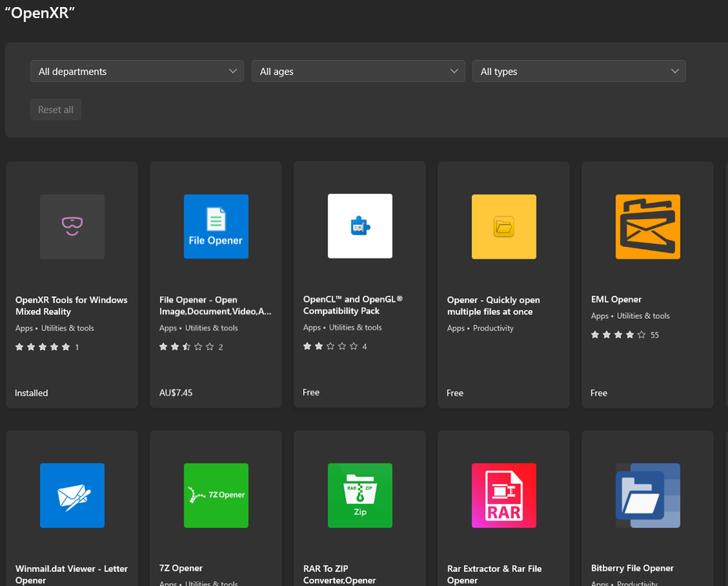Click the Opener - Quickly open multiple files title
This screenshot has height=586, width=728.
coord(493,306)
